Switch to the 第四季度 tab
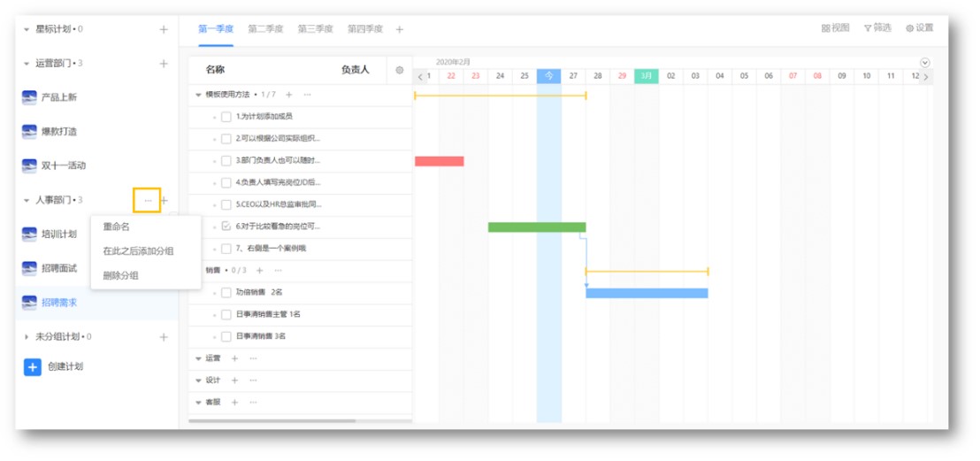980x461 pixels. pyautogui.click(x=365, y=29)
